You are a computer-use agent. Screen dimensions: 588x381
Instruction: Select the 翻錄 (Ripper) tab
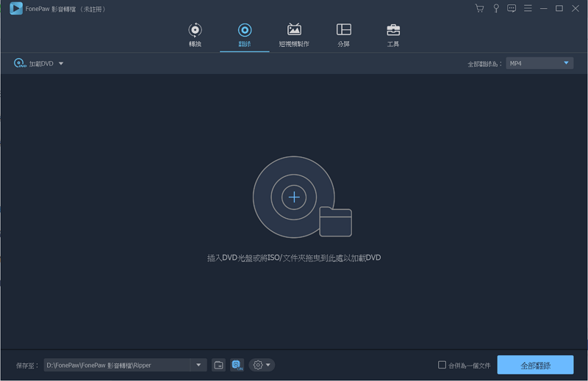[245, 35]
